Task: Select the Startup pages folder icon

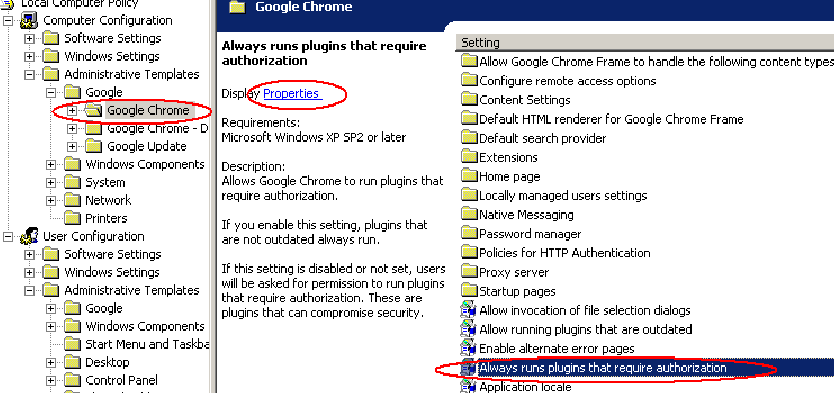Action: pos(469,291)
